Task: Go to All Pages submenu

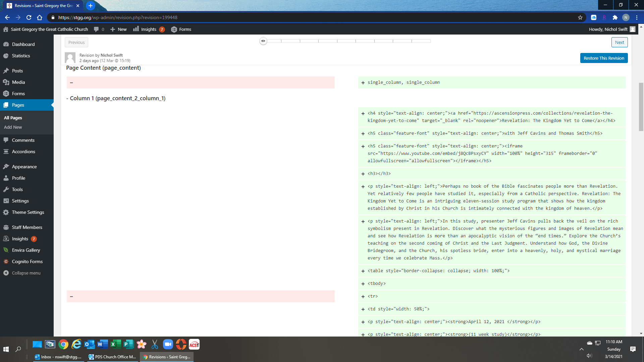Action: pyautogui.click(x=13, y=118)
